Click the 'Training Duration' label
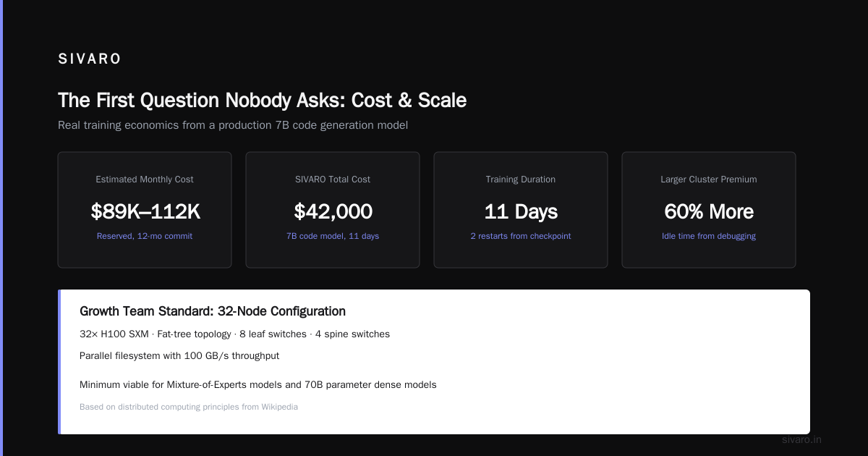 [521, 180]
